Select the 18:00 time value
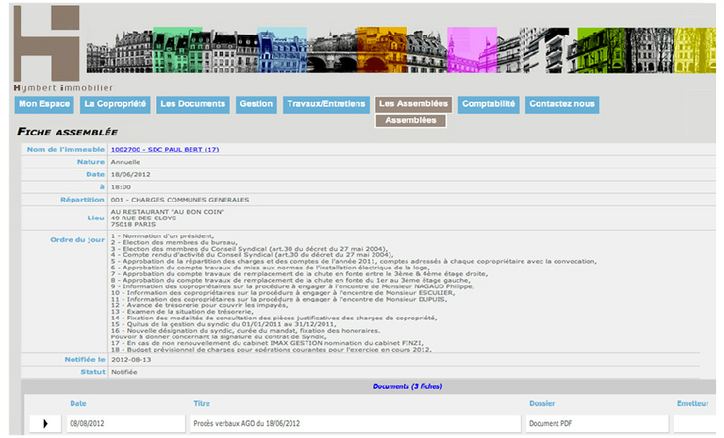The image size is (724, 438). pos(121,187)
